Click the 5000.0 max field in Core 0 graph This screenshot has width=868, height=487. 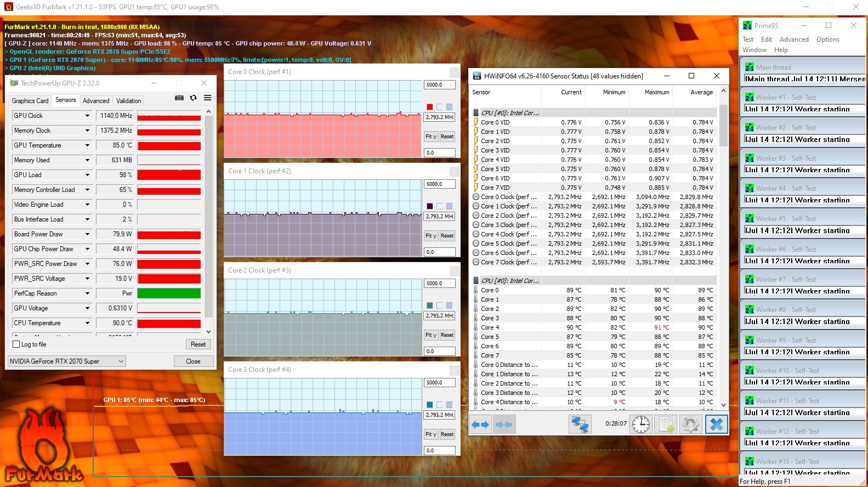[440, 85]
